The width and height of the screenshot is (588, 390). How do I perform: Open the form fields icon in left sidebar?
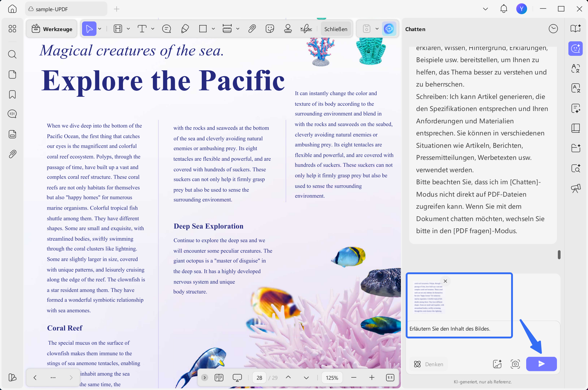click(x=12, y=134)
